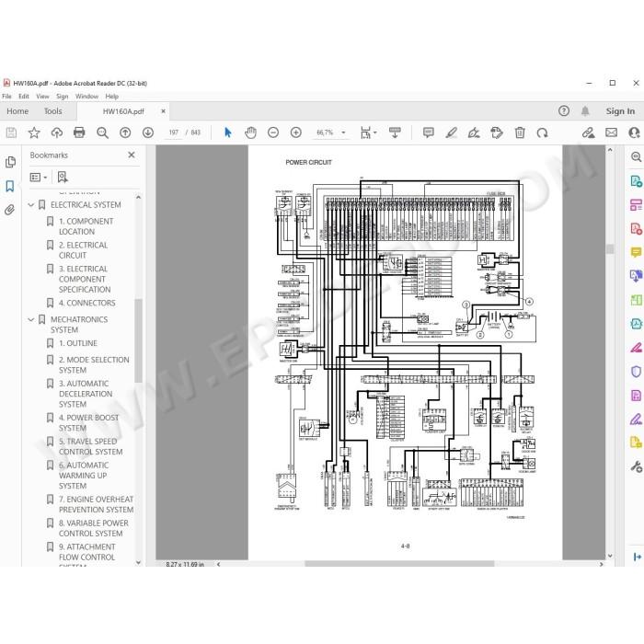This screenshot has height=644, width=644.
Task: Open the sign document tool
Action: 474,132
